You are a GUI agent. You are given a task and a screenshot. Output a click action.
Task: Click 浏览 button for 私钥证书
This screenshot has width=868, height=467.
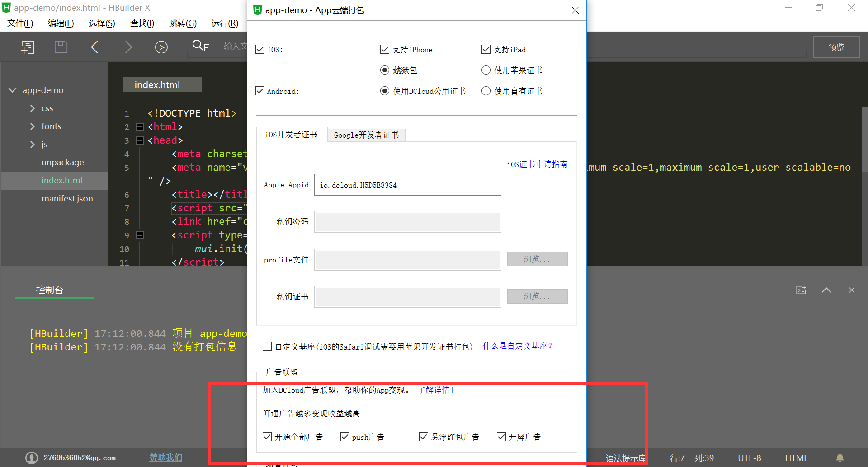coord(537,296)
